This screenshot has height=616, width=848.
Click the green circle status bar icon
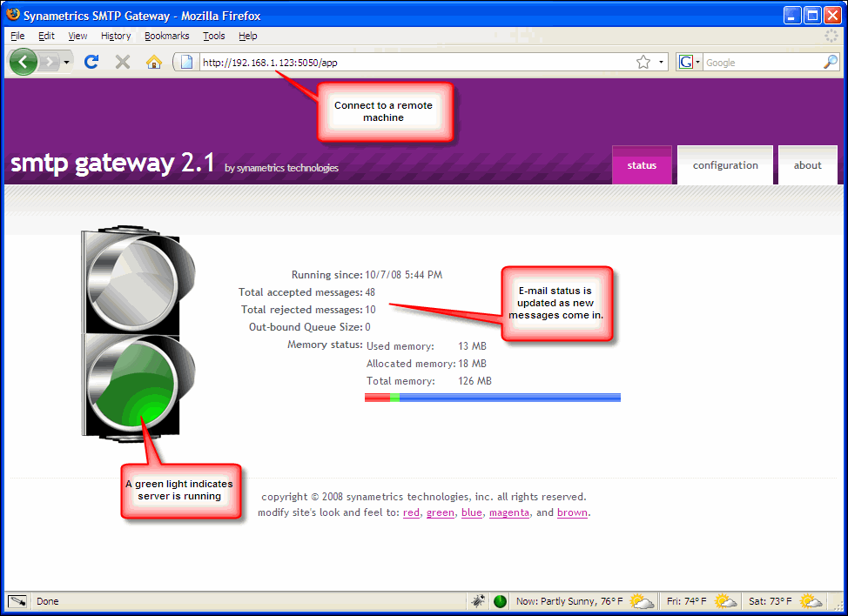point(501,601)
